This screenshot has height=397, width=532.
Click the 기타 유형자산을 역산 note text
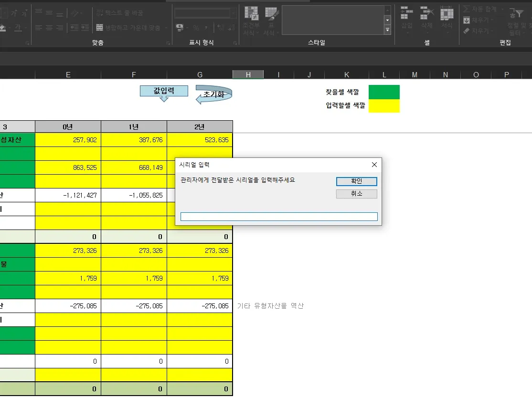tap(270, 306)
